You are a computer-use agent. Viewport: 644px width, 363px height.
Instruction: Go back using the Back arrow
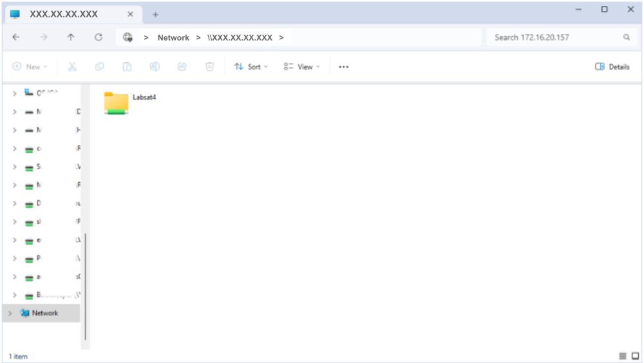pyautogui.click(x=16, y=37)
